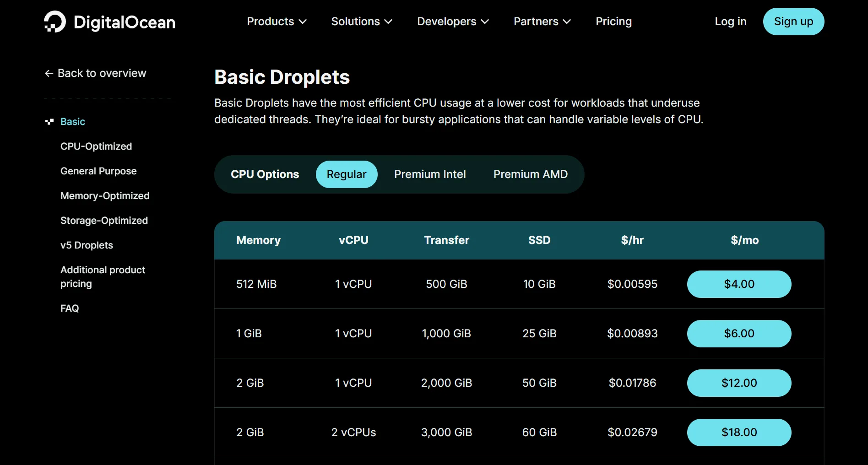Click the 1 GiB memory cell
Screen dimensions: 868x465
249,334
